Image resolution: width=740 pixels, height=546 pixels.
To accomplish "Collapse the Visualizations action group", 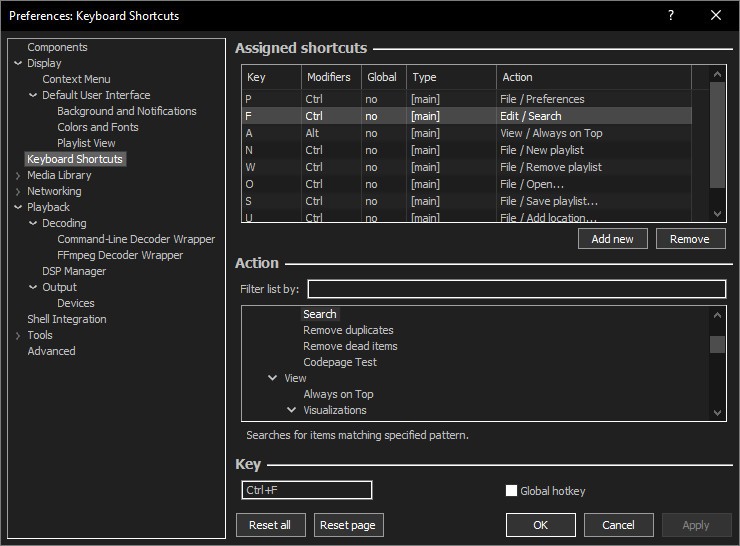I will [x=292, y=410].
